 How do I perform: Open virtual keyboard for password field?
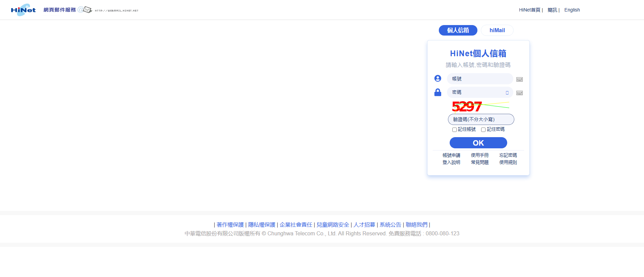pyautogui.click(x=519, y=93)
